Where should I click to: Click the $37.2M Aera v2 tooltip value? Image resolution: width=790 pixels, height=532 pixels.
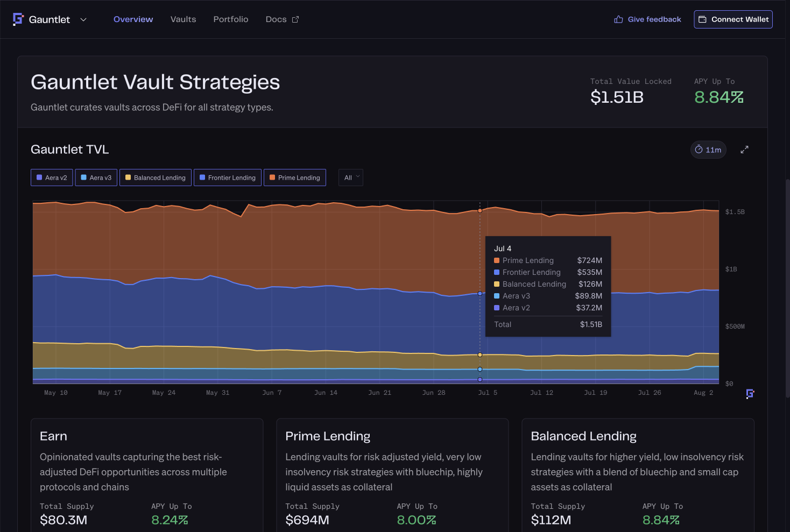589,308
